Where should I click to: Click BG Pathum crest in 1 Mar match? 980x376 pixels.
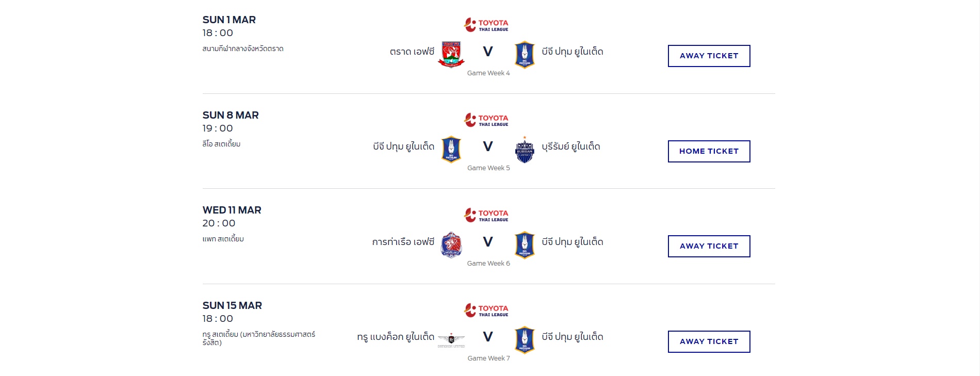525,55
